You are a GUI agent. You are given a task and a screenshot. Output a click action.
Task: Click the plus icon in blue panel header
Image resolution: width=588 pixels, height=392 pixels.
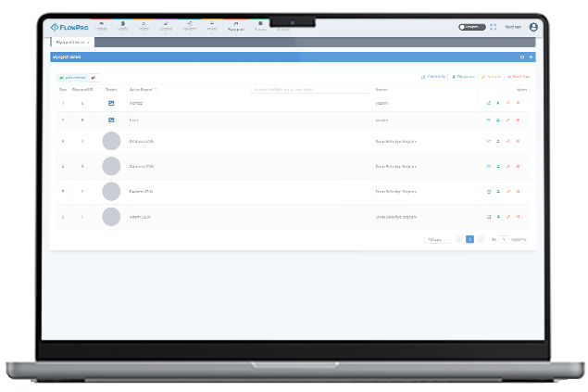coord(531,57)
